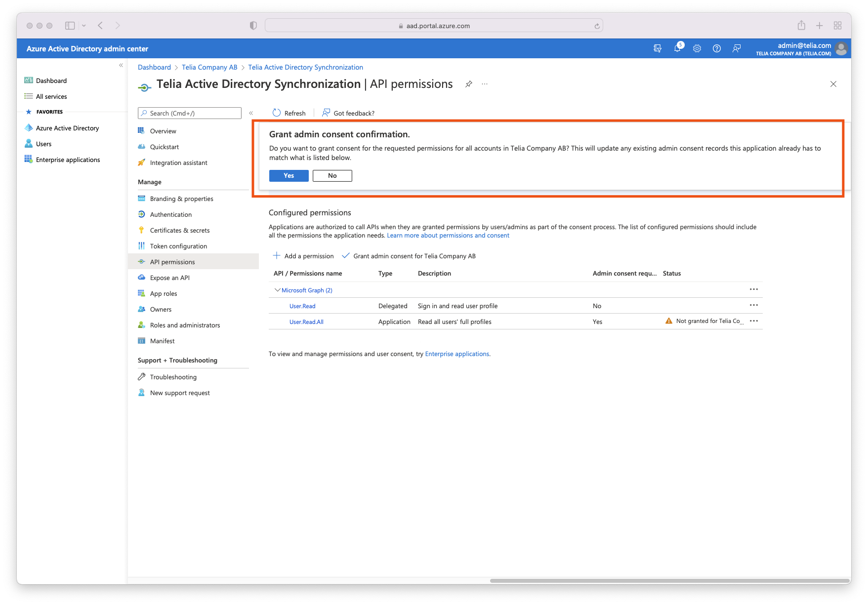This screenshot has width=868, height=605.
Task: Click Grant admin consent for Telia Company AB
Action: pyautogui.click(x=409, y=256)
